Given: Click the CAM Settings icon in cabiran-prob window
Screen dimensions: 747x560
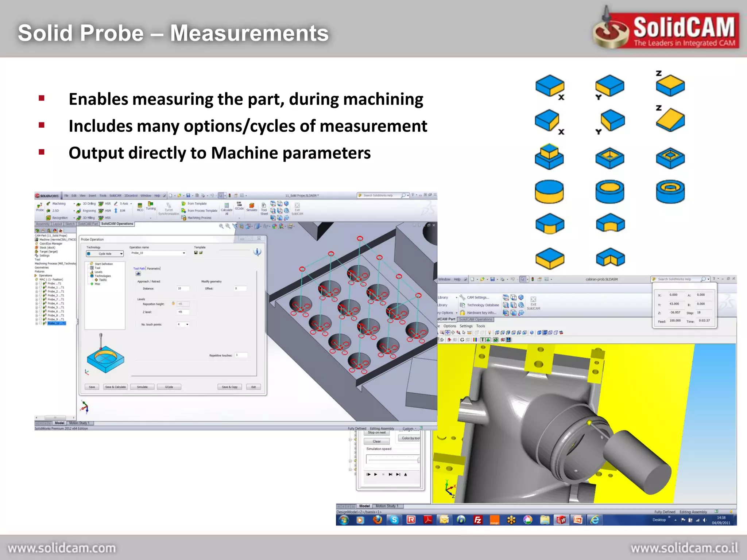Looking at the screenshot, I should tap(462, 297).
